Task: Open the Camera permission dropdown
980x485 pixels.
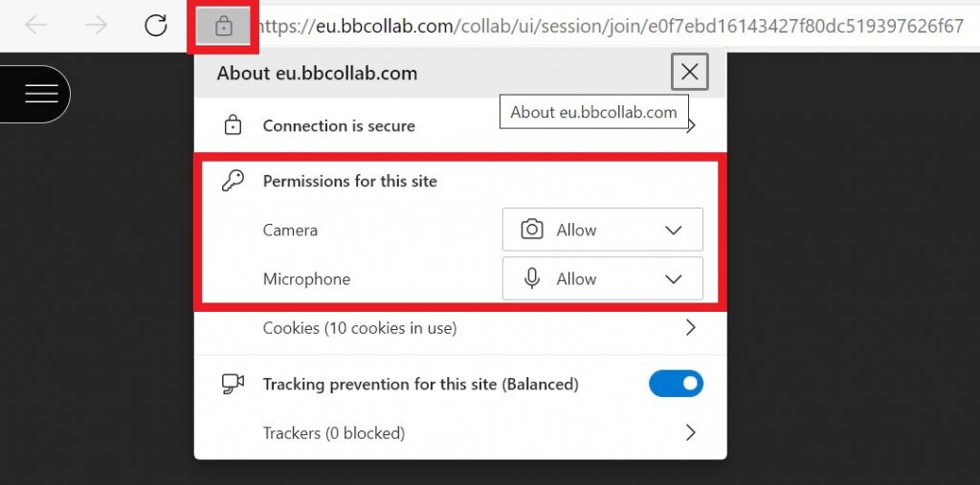Action: point(603,230)
